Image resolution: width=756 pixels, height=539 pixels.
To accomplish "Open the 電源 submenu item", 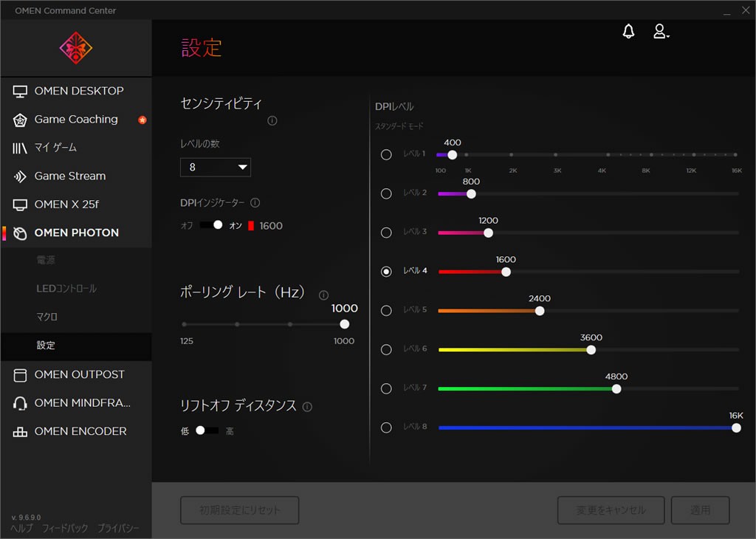I will [76, 261].
